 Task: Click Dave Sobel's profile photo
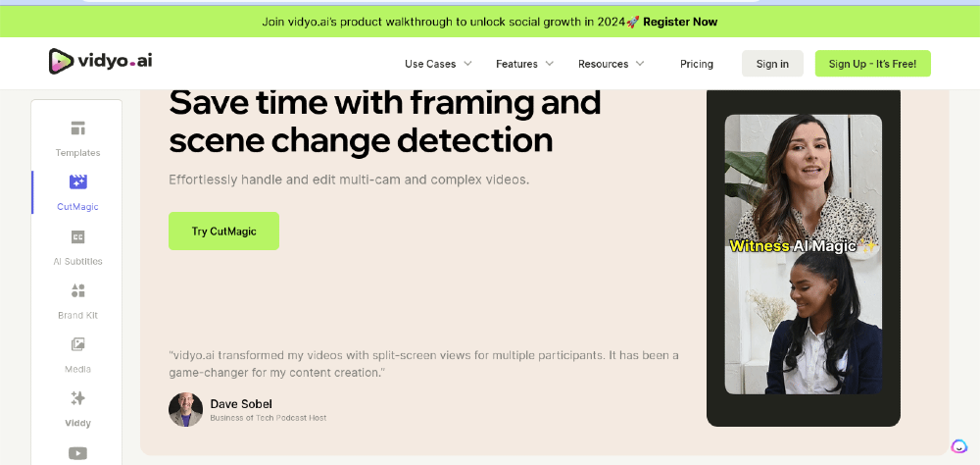[185, 410]
